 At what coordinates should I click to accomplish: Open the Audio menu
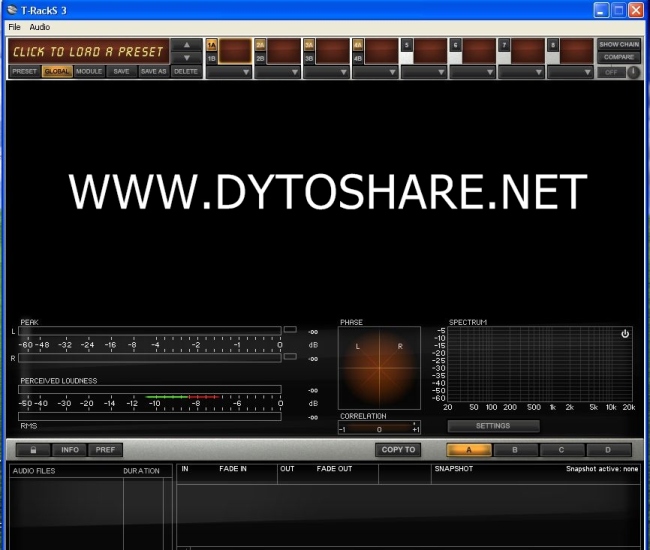coord(40,27)
